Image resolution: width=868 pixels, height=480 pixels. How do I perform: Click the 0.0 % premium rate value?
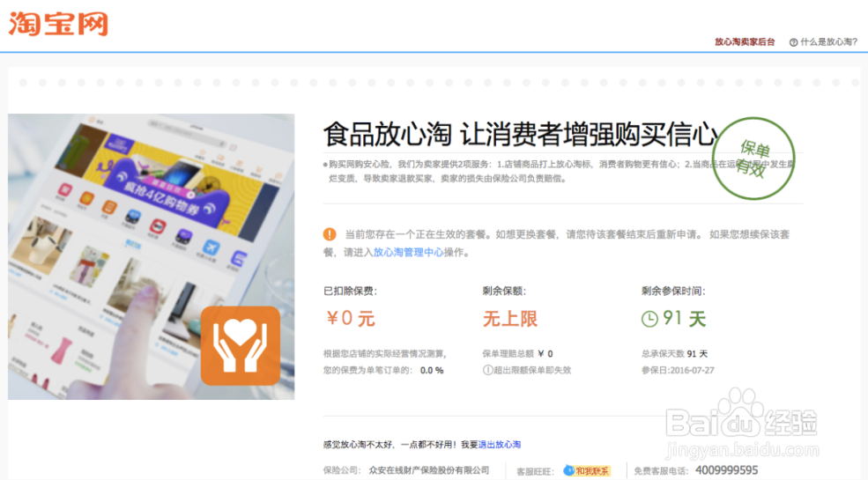tap(432, 371)
